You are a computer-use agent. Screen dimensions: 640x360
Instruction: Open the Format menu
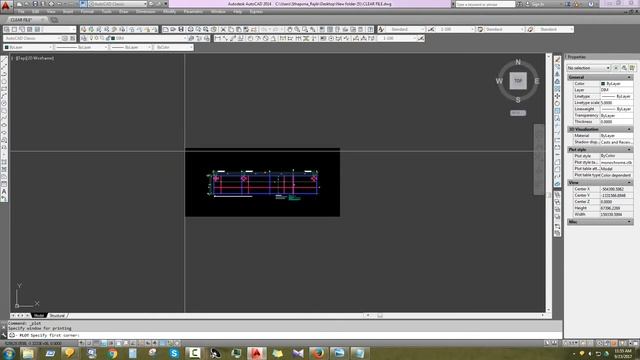[87, 12]
